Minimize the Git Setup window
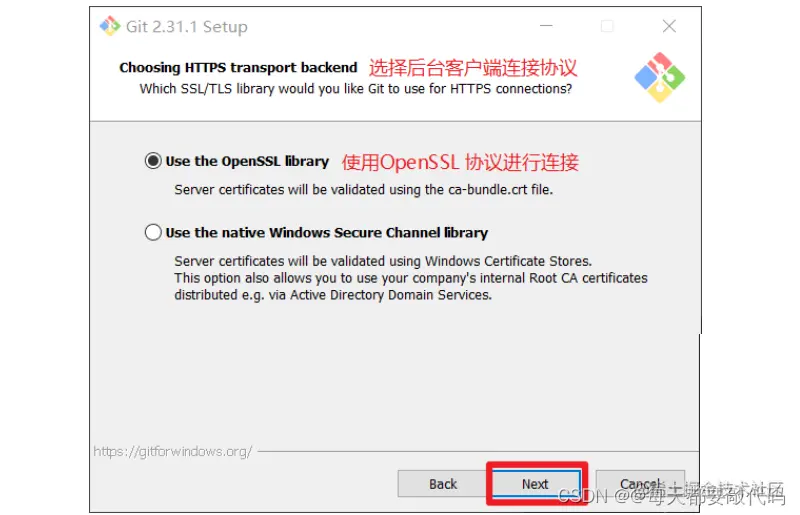The width and height of the screenshot is (800, 515). [x=546, y=26]
